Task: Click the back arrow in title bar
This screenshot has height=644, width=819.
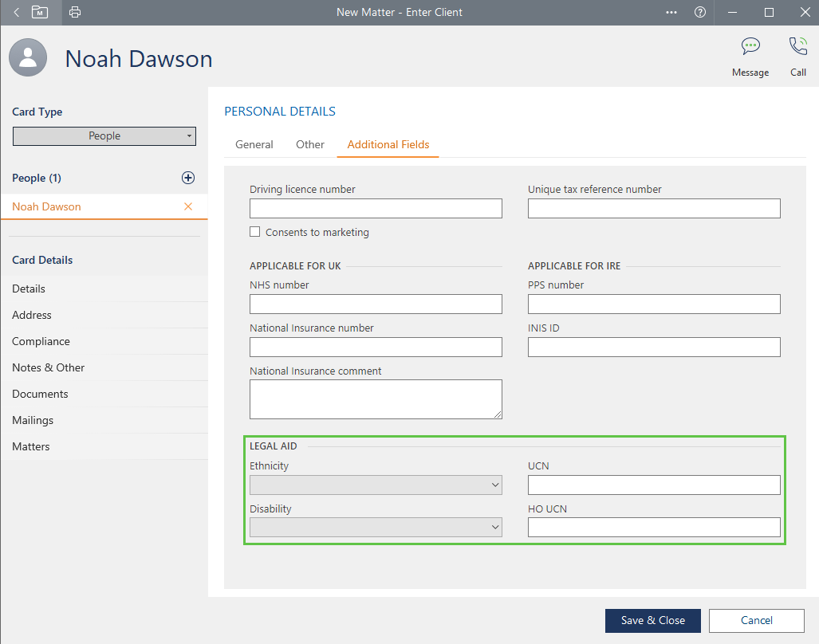Action: [x=17, y=12]
